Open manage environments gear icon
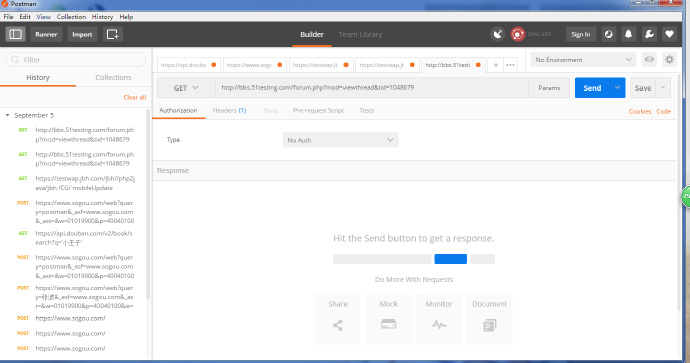 [x=669, y=59]
